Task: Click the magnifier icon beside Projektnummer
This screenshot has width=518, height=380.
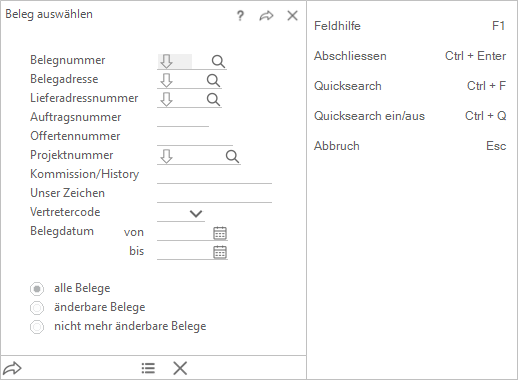Action: (x=232, y=156)
